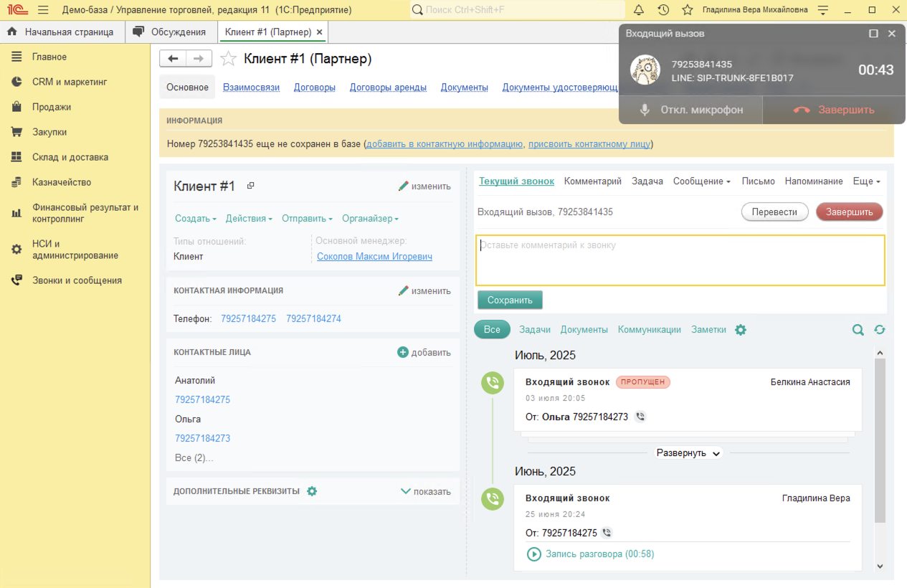This screenshot has height=588, width=907.
Task: Select the Все filter pill
Action: pos(492,330)
